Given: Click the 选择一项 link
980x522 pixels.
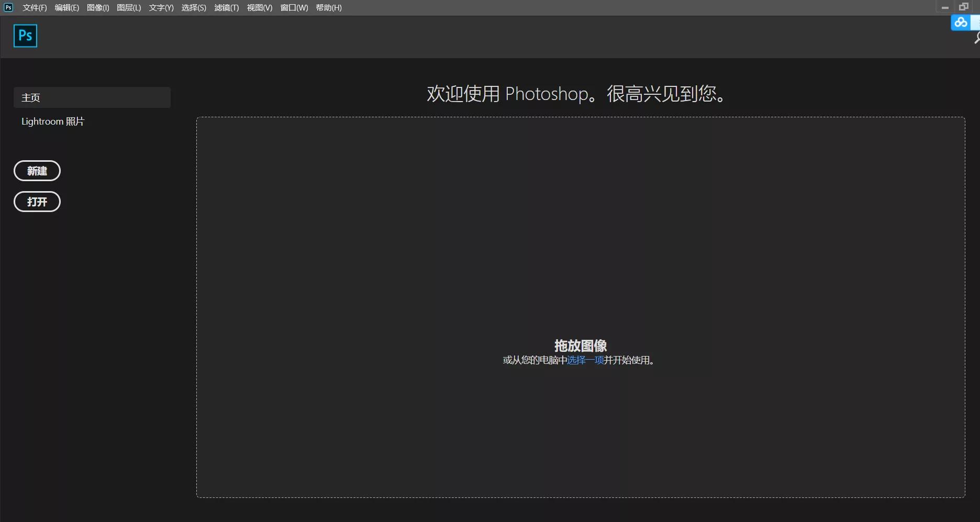Looking at the screenshot, I should (x=585, y=360).
